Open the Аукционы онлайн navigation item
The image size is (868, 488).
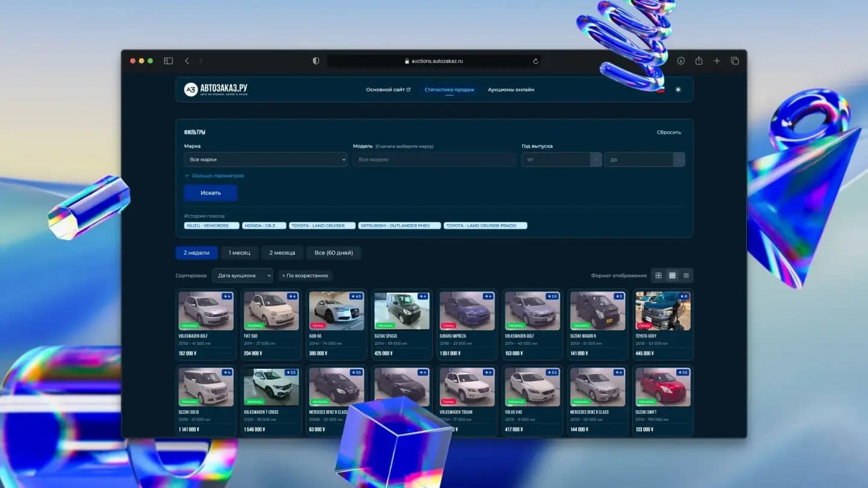coord(511,89)
